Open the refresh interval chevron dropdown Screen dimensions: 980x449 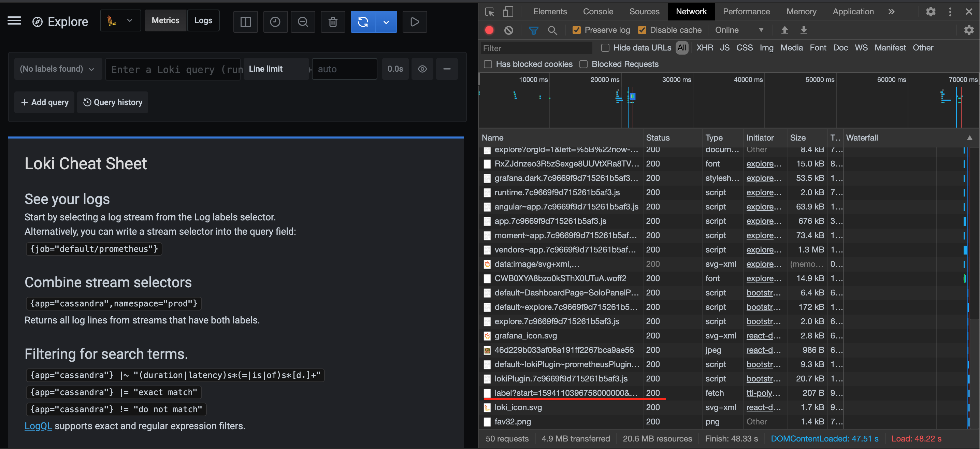coord(386,22)
